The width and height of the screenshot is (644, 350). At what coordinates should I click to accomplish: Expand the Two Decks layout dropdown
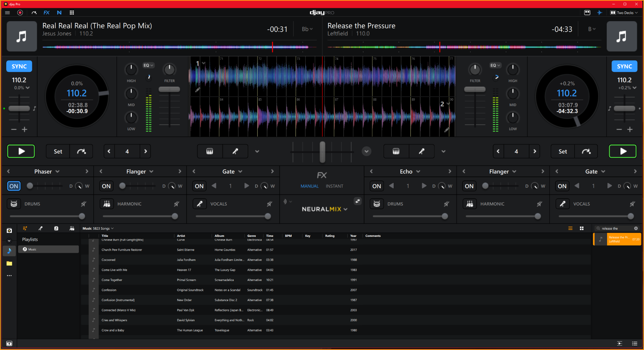coord(625,13)
